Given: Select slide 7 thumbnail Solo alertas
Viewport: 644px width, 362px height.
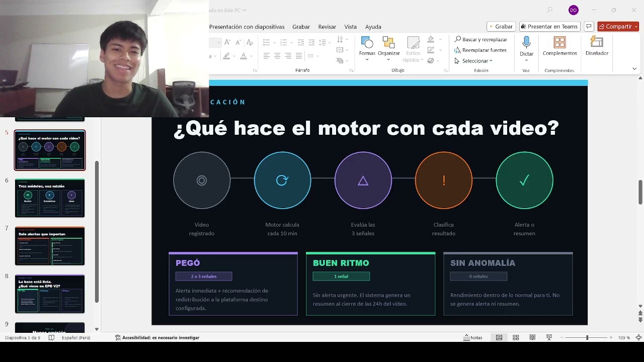Looking at the screenshot, I should coord(50,246).
